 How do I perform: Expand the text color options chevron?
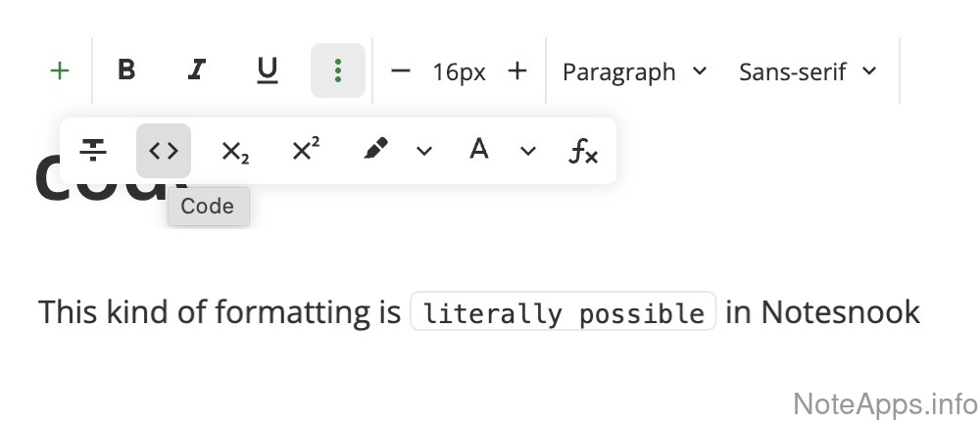[x=528, y=151]
